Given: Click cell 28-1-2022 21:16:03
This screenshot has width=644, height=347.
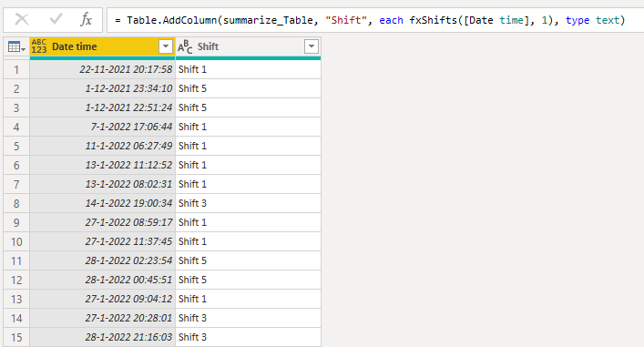Looking at the screenshot, I should [x=102, y=337].
